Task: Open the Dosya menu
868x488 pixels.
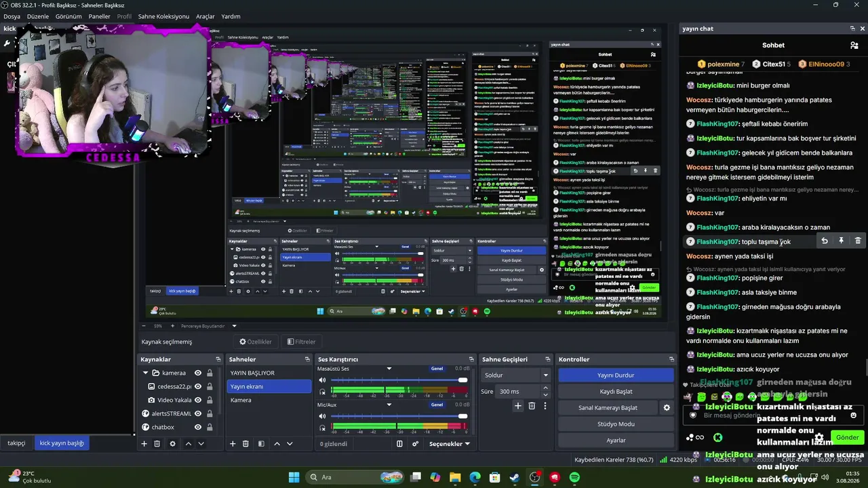Action: [12, 16]
